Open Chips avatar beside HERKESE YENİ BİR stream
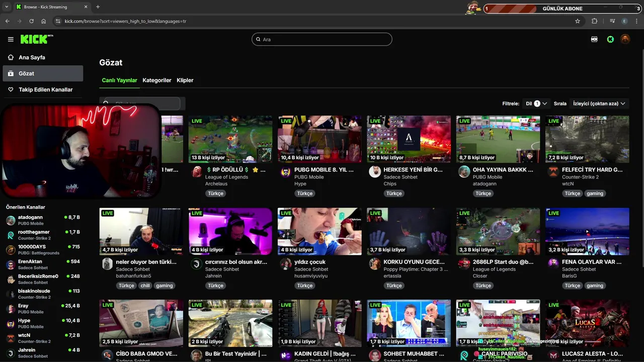The height and width of the screenshot is (362, 644). 375,172
